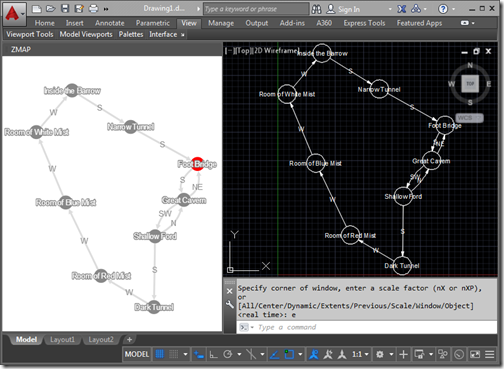The image size is (504, 369).
Task: Open the status bar customization menu icon
Action: pos(489,354)
